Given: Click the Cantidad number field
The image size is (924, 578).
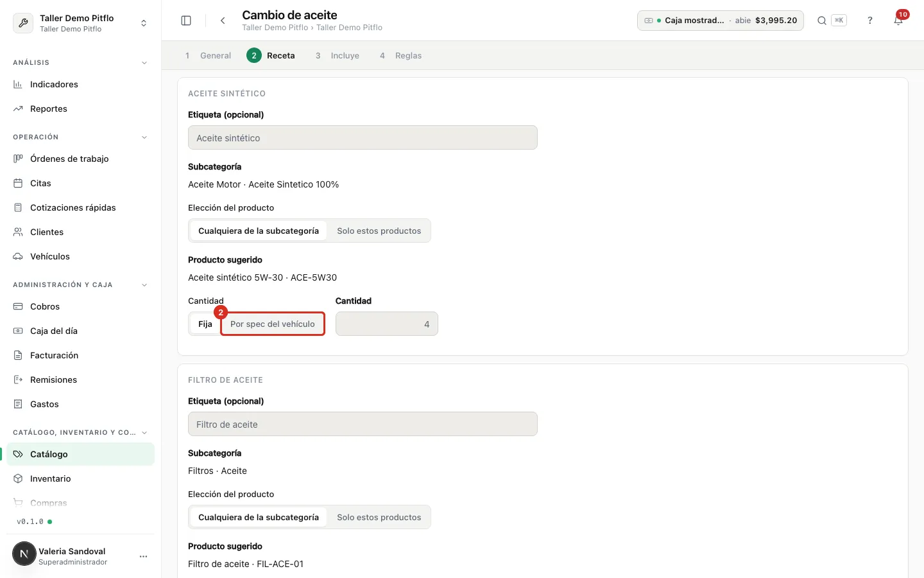Looking at the screenshot, I should point(387,324).
